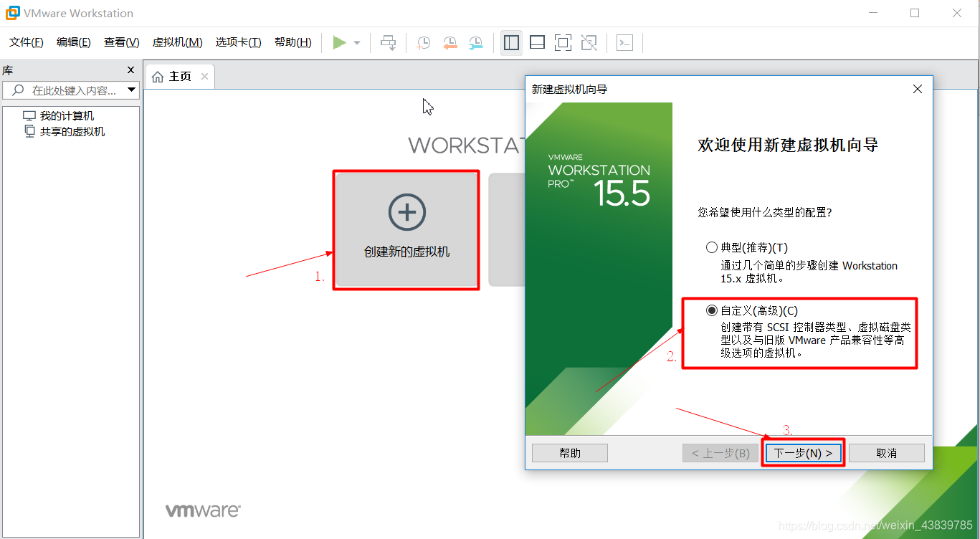The image size is (980, 539).
Task: Open the power options dropdown arrow
Action: point(357,43)
